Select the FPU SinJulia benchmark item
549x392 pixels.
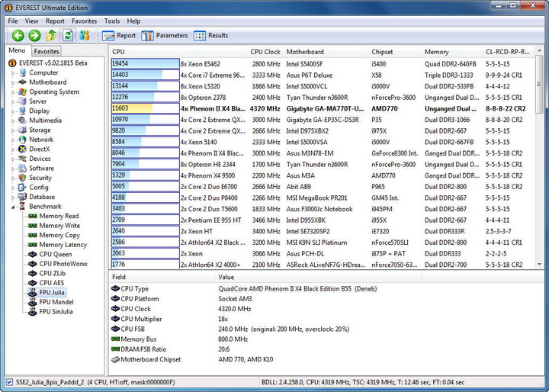pos(56,311)
